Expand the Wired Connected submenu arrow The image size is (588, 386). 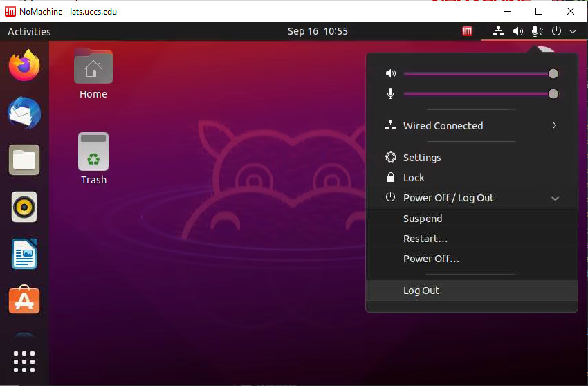pos(554,125)
